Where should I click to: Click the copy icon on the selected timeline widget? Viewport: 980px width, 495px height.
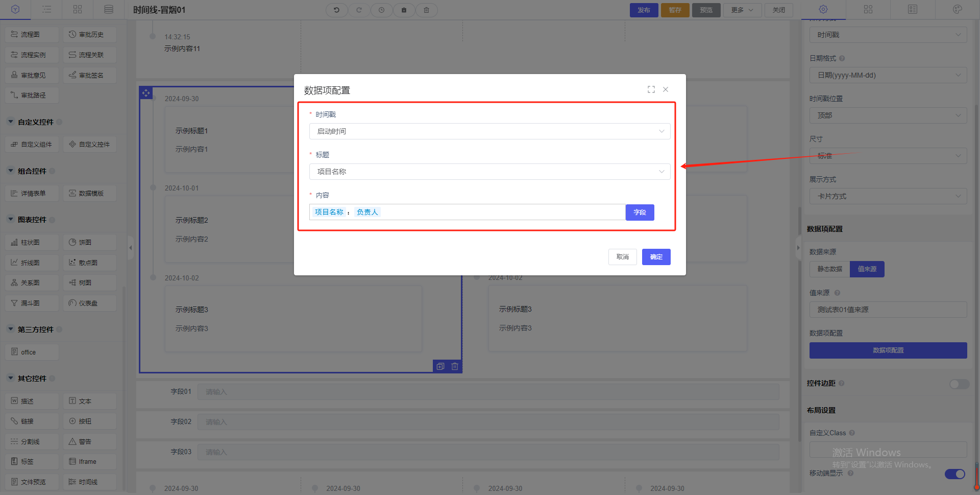coord(440,366)
